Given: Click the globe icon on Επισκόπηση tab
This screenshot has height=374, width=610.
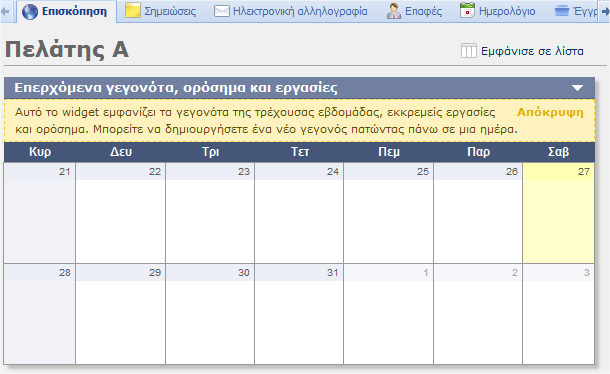Looking at the screenshot, I should pyautogui.click(x=30, y=12).
